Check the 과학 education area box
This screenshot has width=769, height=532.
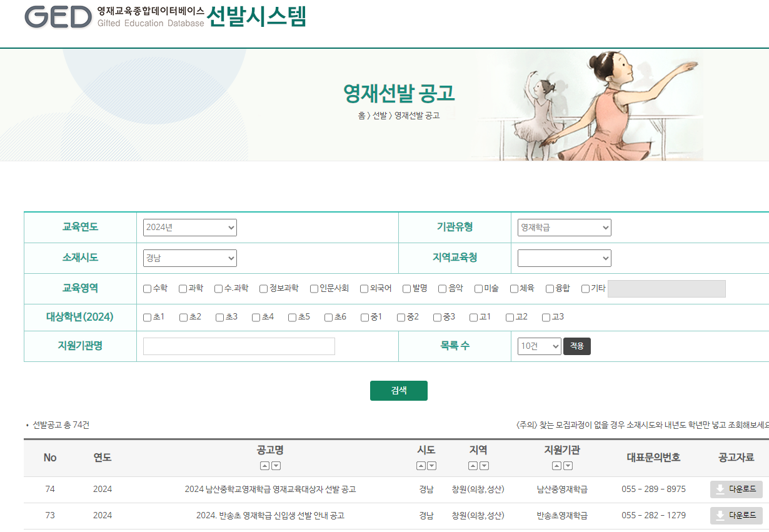(183, 289)
